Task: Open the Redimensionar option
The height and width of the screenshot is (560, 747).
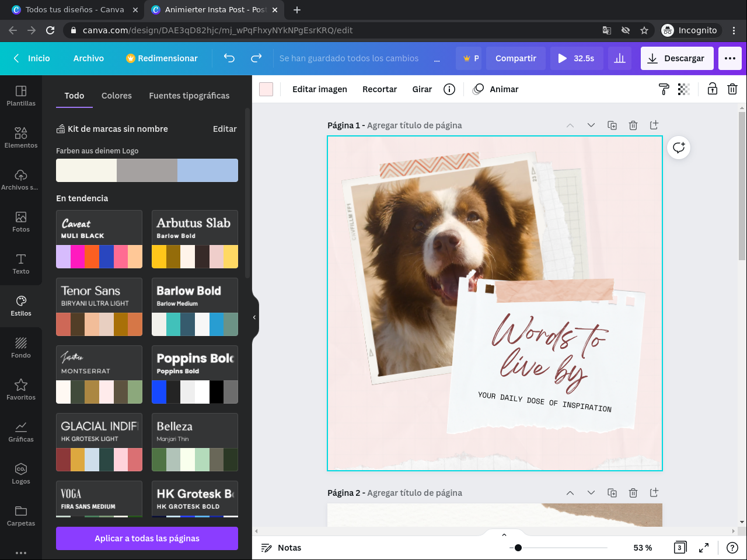Action: 162,58
